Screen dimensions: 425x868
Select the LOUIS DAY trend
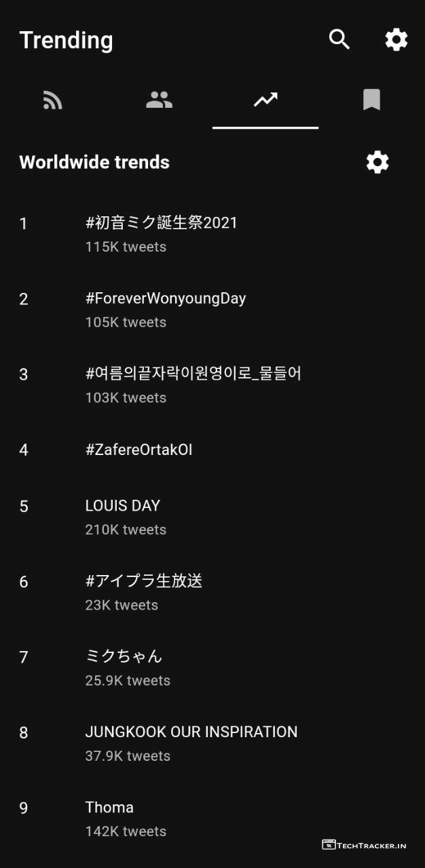click(x=123, y=506)
